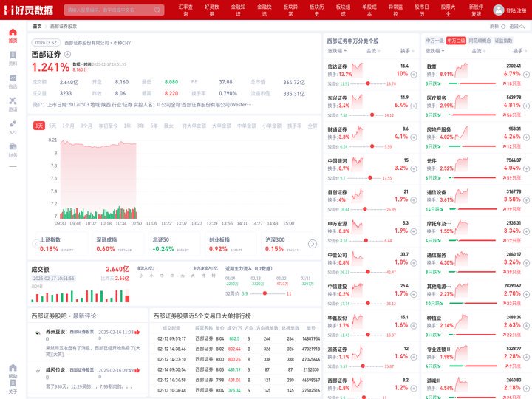Select the 5天 chart range
This screenshot has height=399, width=532.
pyautogui.click(x=52, y=126)
